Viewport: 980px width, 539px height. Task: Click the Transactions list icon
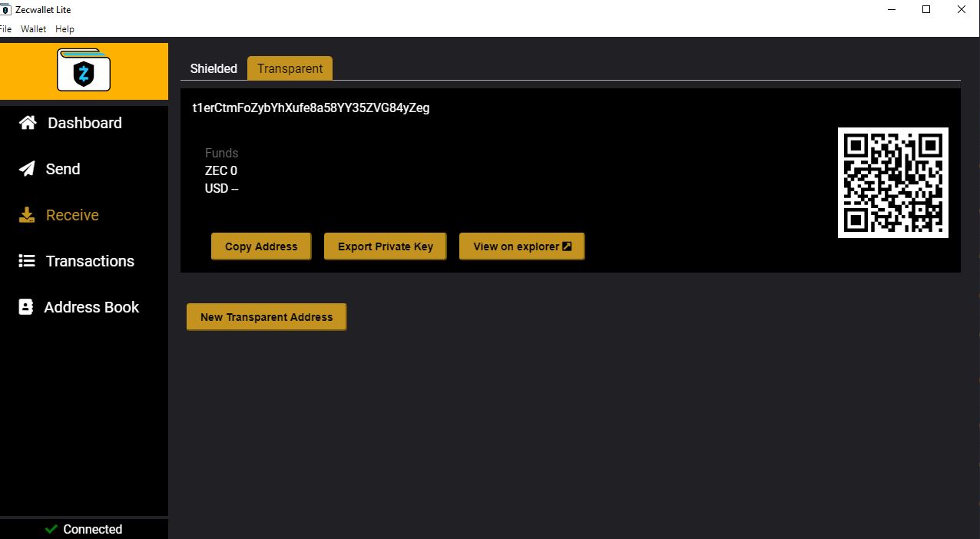pyautogui.click(x=27, y=261)
